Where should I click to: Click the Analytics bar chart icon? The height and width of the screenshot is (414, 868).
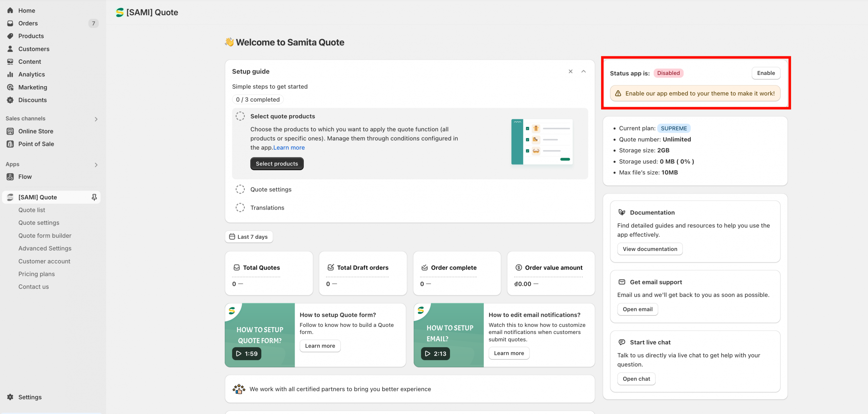tap(10, 74)
